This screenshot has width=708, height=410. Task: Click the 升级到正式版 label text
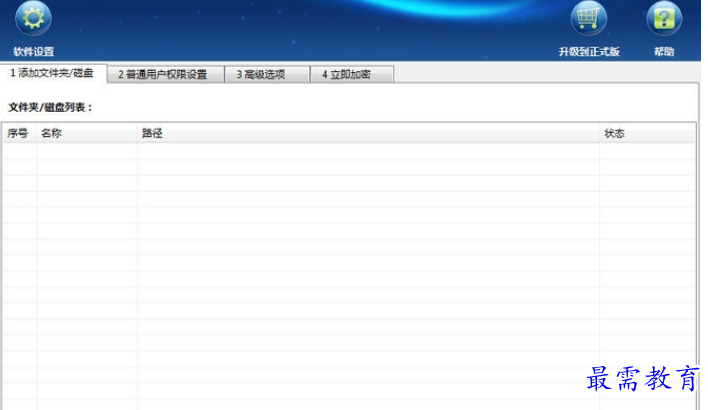[x=589, y=51]
